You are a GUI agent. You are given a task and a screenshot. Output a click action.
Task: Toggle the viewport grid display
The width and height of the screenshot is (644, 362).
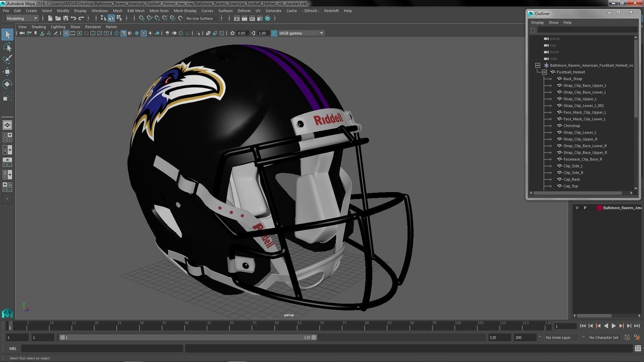tap(66, 33)
